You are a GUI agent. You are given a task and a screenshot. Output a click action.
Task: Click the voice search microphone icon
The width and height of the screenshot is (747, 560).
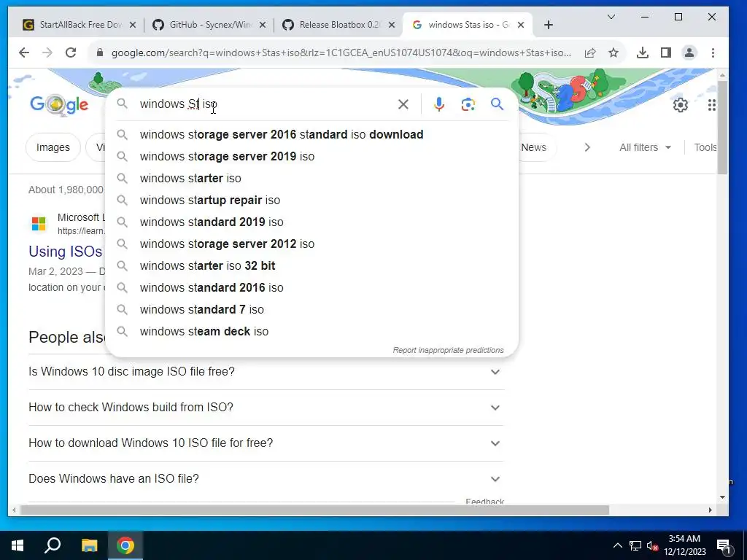pos(438,104)
